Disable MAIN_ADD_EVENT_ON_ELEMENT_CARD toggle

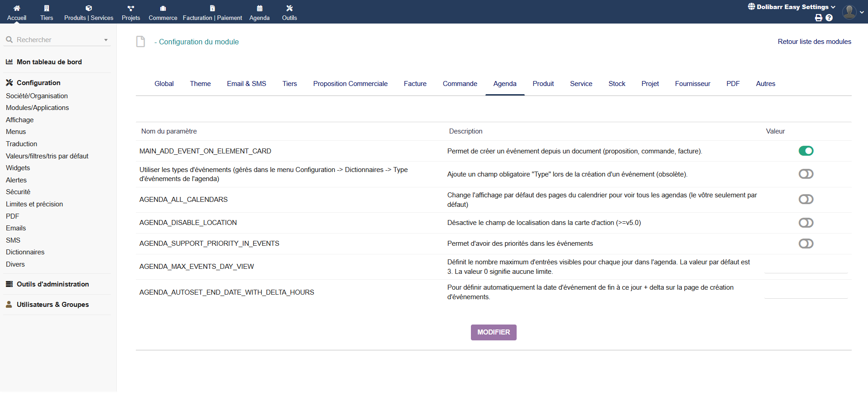point(806,151)
